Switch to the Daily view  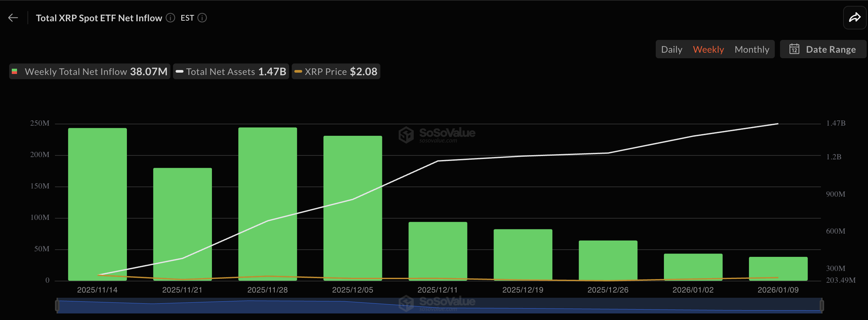tap(671, 49)
